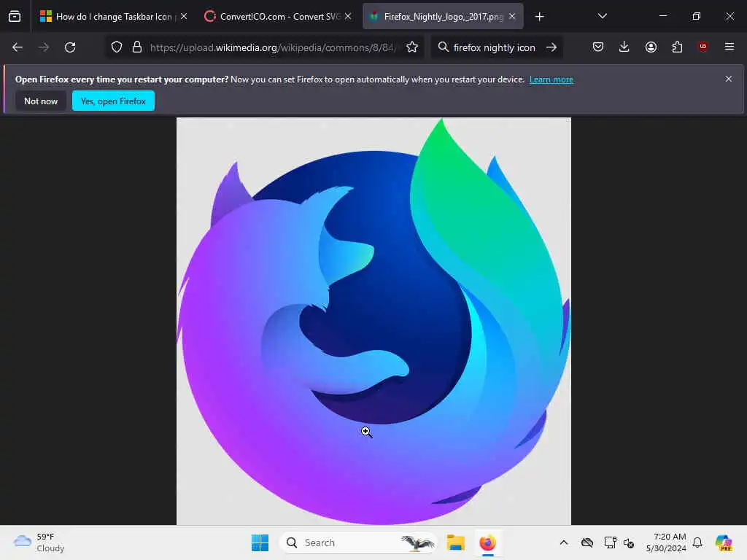Open weather widget 59°F Cloudy
Screen dimensions: 747x560
39,542
